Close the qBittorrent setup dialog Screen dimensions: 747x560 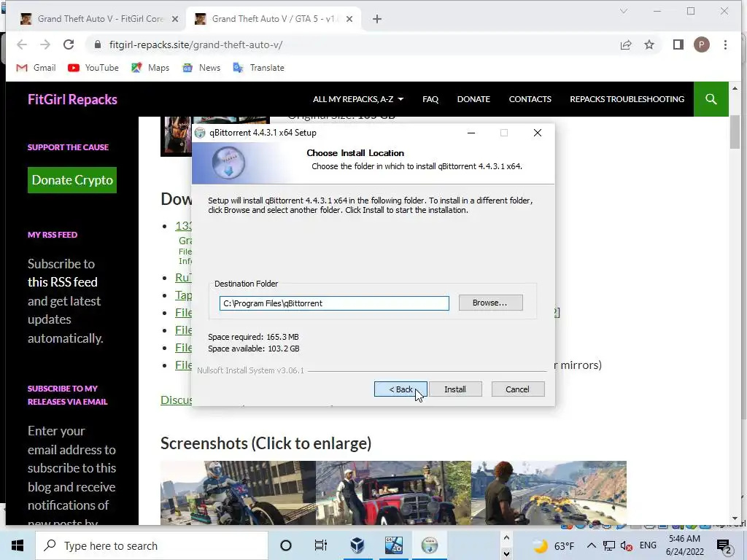tap(538, 133)
